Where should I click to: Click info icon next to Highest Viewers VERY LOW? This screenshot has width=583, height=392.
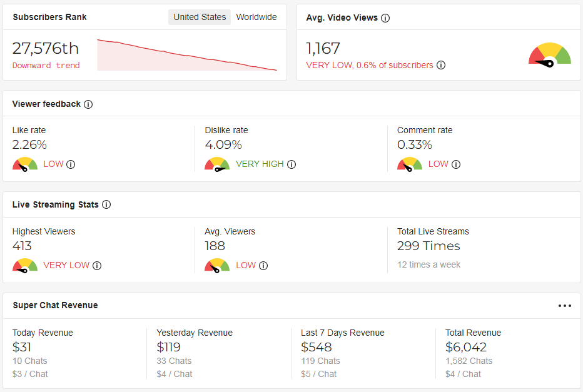[x=97, y=266]
